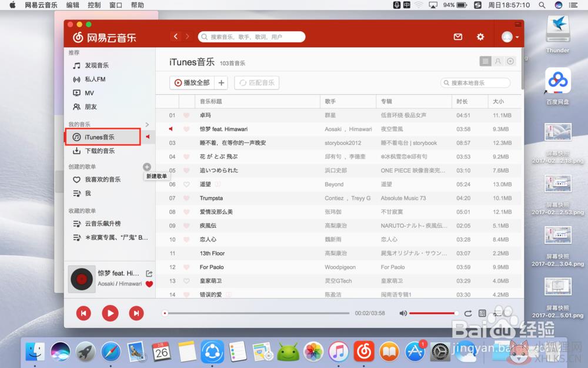
Task: Click 匹配音乐 button
Action: coord(257,82)
